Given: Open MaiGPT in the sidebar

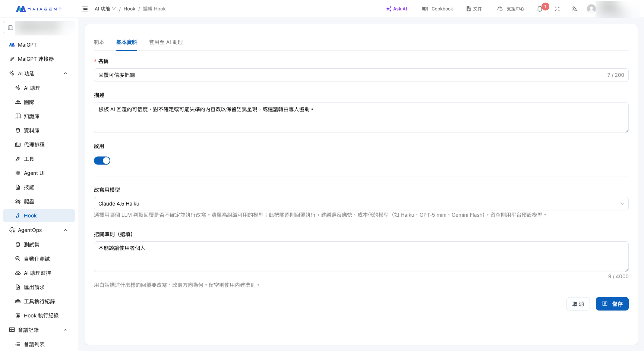Looking at the screenshot, I should point(39,45).
